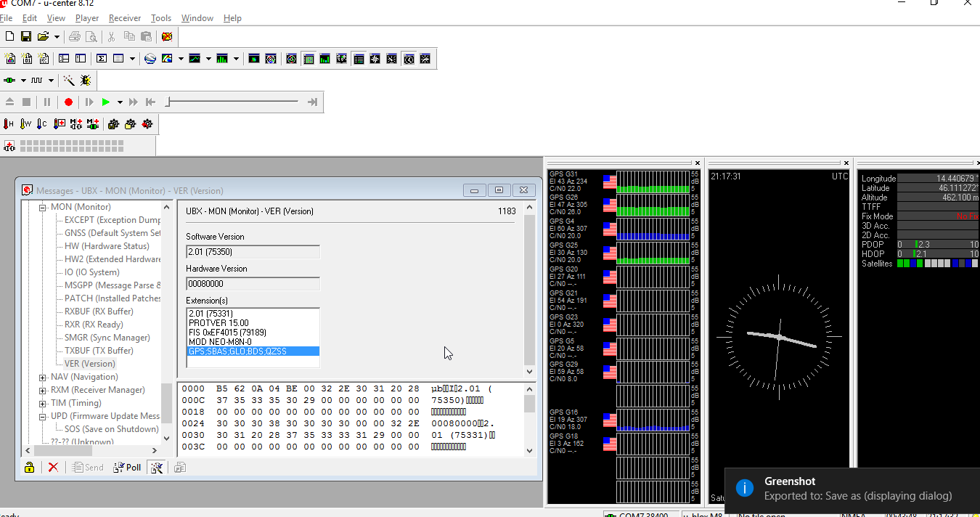Trigger the coldstart thermometer C icon
The height and width of the screenshot is (517, 980).
tap(42, 124)
